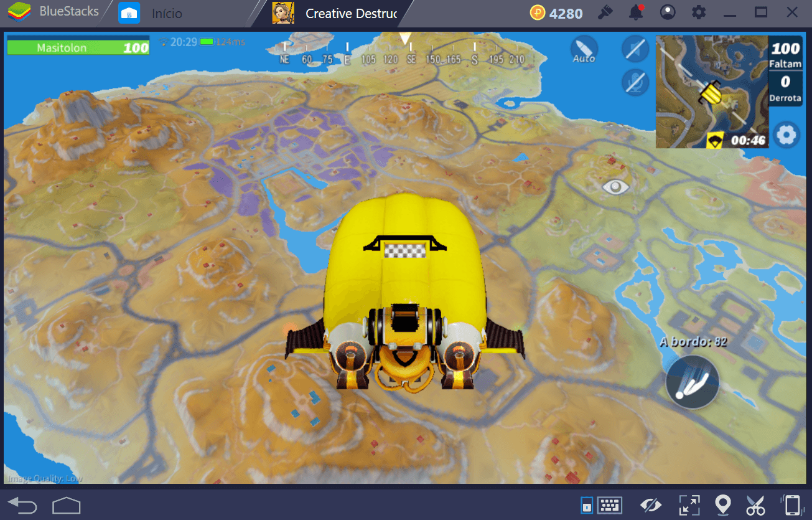Viewport: 812px width, 520px height.
Task: Open the keyboard controls editor icon
Action: click(610, 504)
